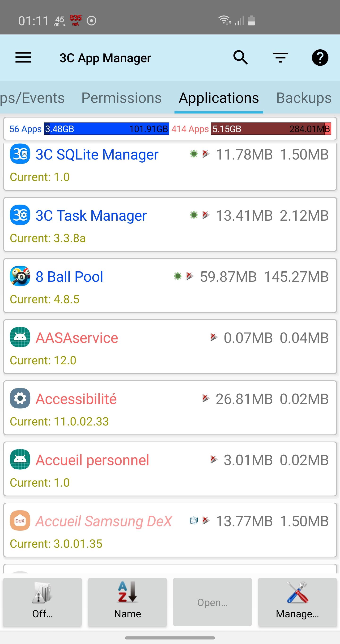Expand the Off… options button

click(x=42, y=602)
